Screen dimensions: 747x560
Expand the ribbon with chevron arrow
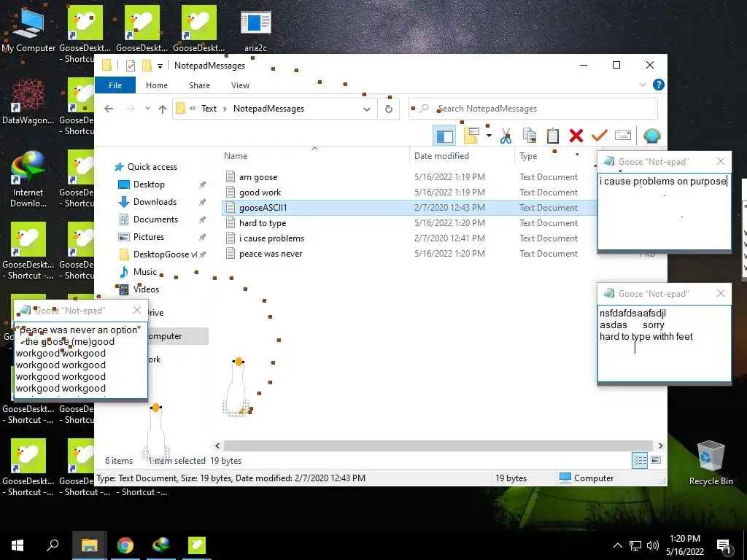point(642,85)
